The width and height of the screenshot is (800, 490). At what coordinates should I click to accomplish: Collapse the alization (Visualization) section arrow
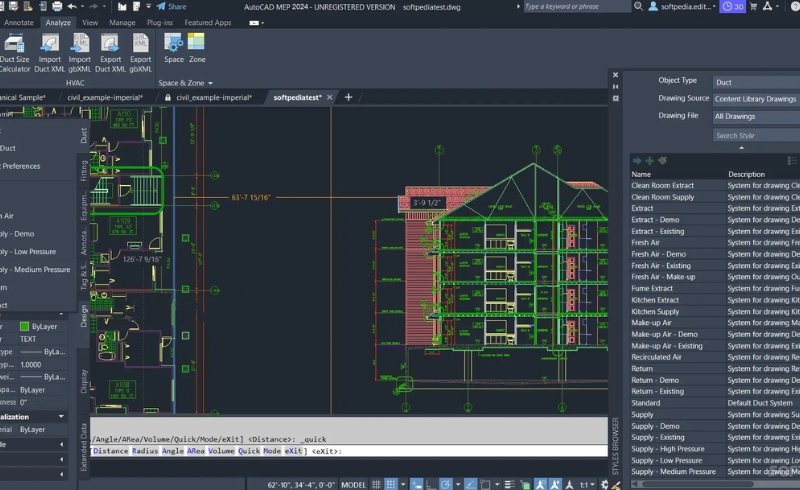pos(61,416)
